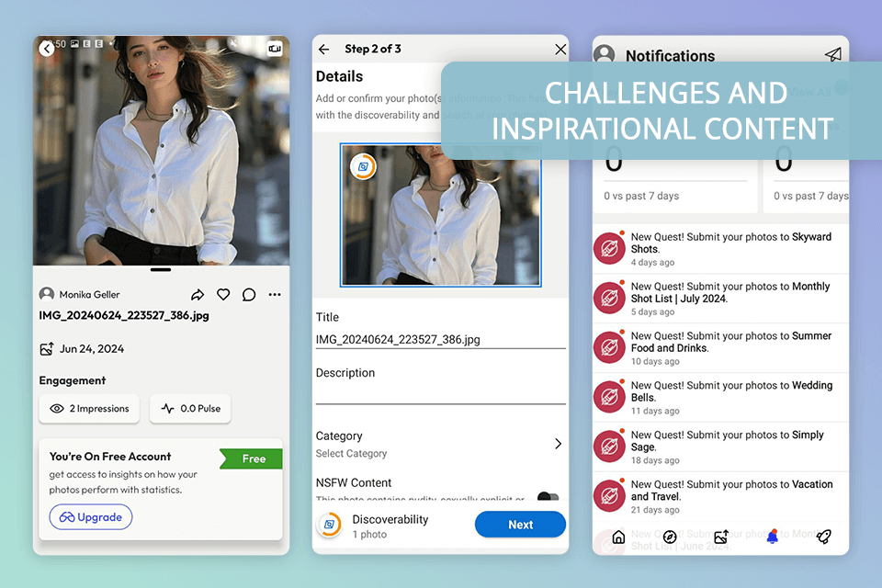Click the quest icon beside Summer Food and Drinks
Viewport: 882px width, 588px height.
(610, 347)
